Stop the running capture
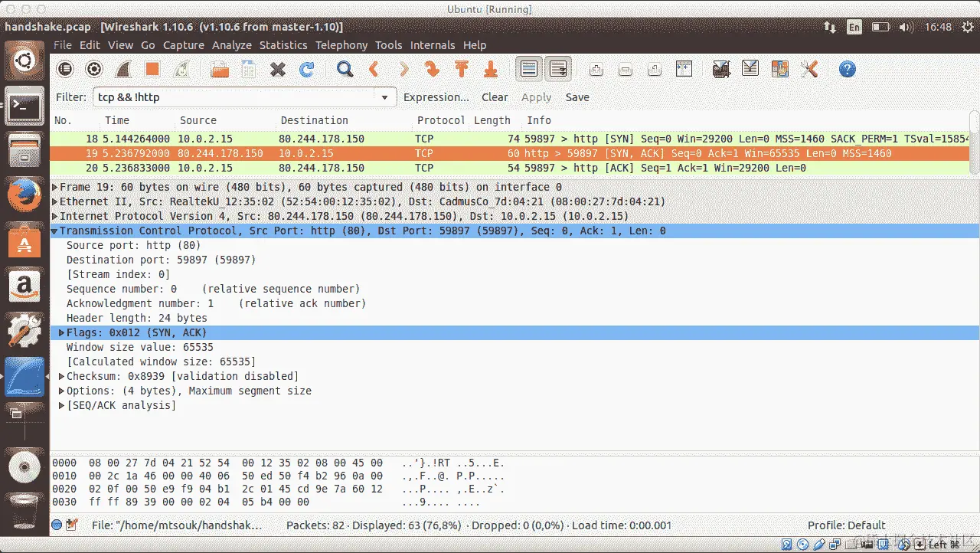This screenshot has height=553, width=980. pyautogui.click(x=152, y=70)
